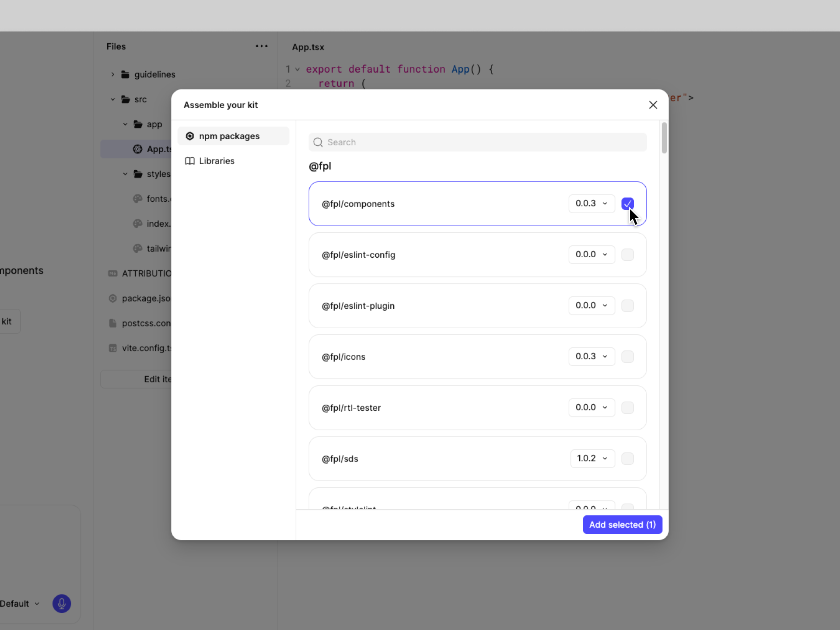Click the ATTRIBUTIONS markdown file icon
This screenshot has width=840, height=630.
(x=113, y=273)
